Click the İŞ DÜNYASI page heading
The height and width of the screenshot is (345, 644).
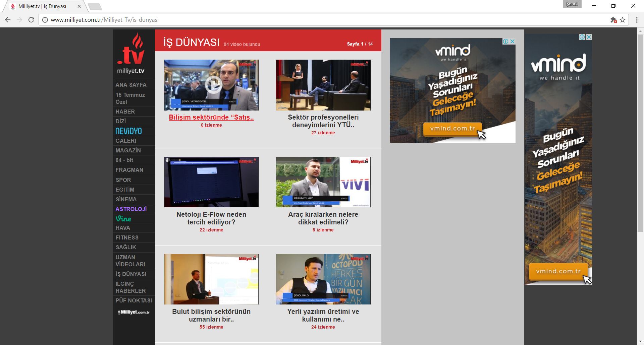point(191,43)
